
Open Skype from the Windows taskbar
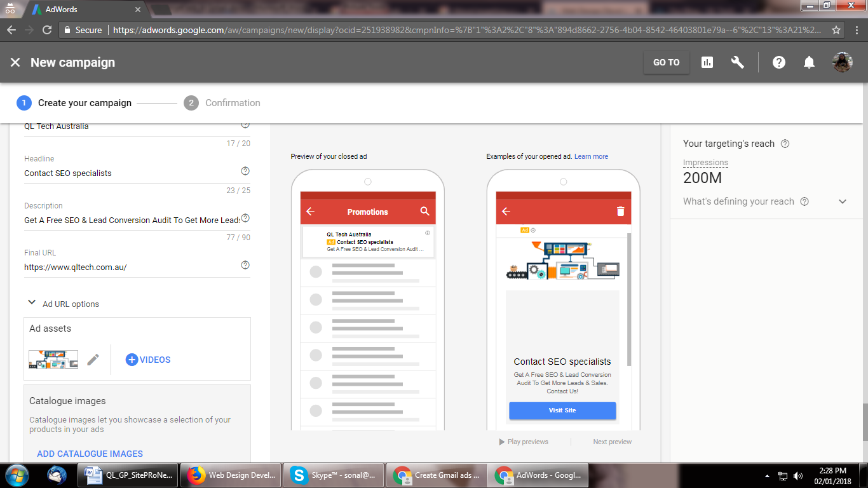333,475
